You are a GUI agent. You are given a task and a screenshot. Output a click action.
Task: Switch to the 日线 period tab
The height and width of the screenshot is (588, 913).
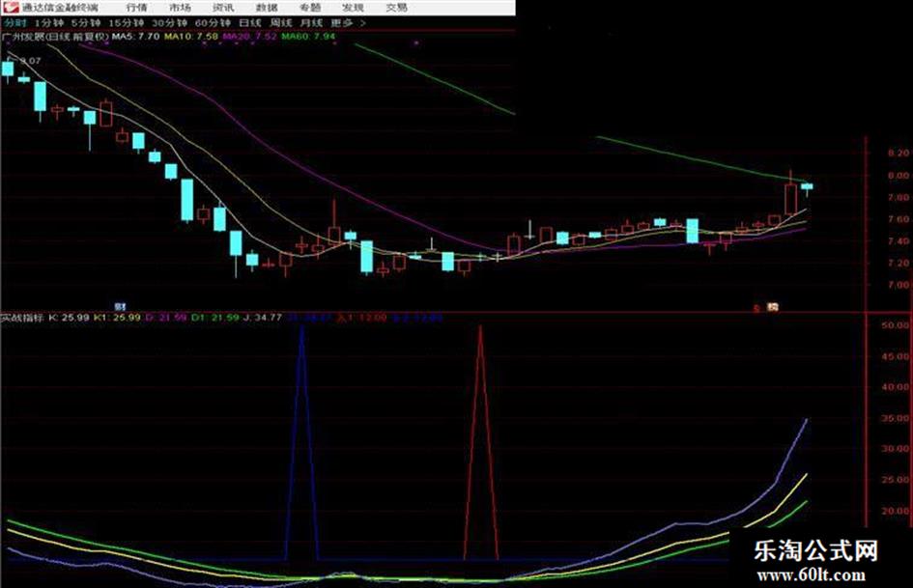tap(250, 23)
